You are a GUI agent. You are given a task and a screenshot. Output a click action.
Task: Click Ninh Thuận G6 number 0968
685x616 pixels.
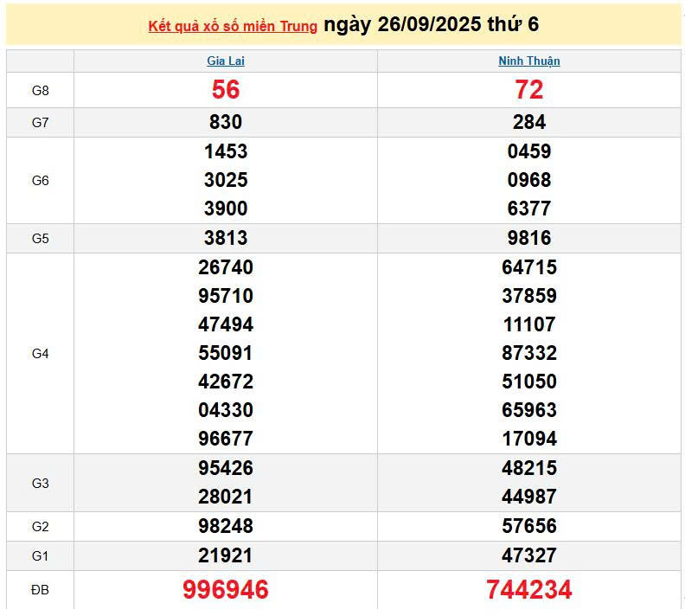pos(529,180)
